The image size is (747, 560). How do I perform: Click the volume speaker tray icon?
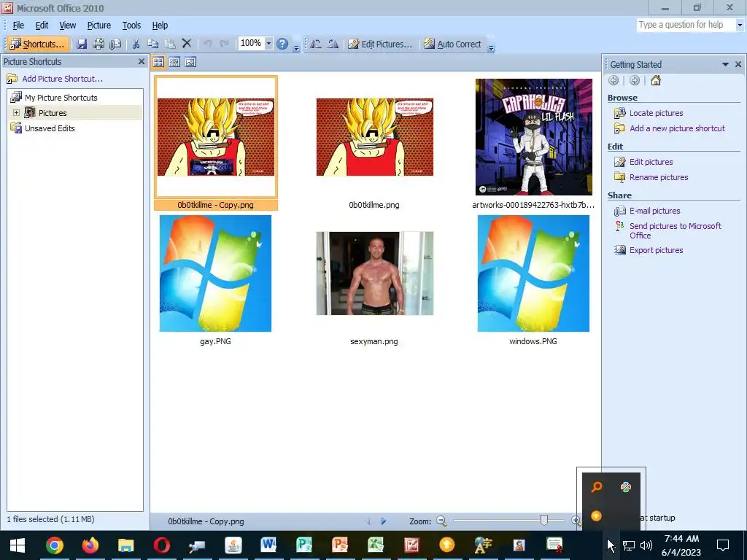[646, 545]
